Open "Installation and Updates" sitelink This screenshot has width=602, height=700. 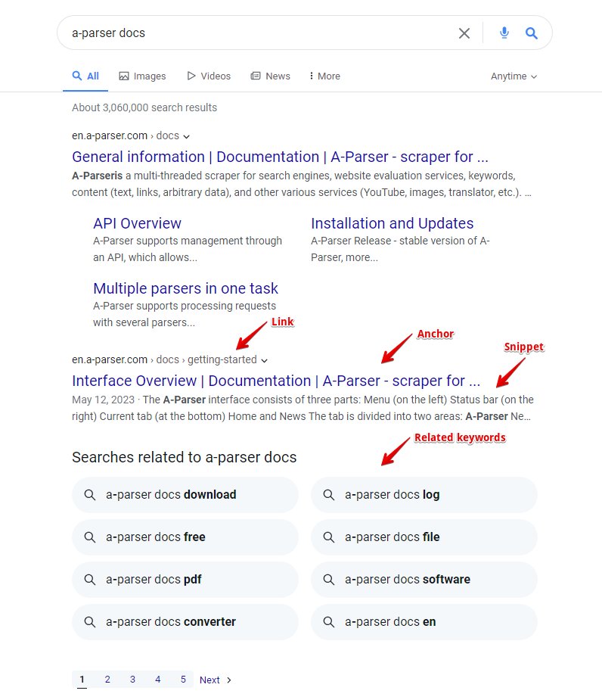point(392,223)
